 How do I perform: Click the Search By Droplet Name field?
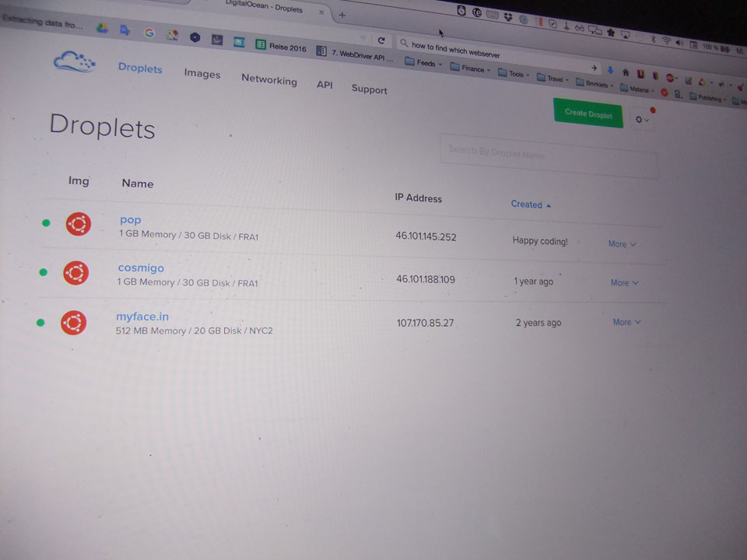pos(548,156)
